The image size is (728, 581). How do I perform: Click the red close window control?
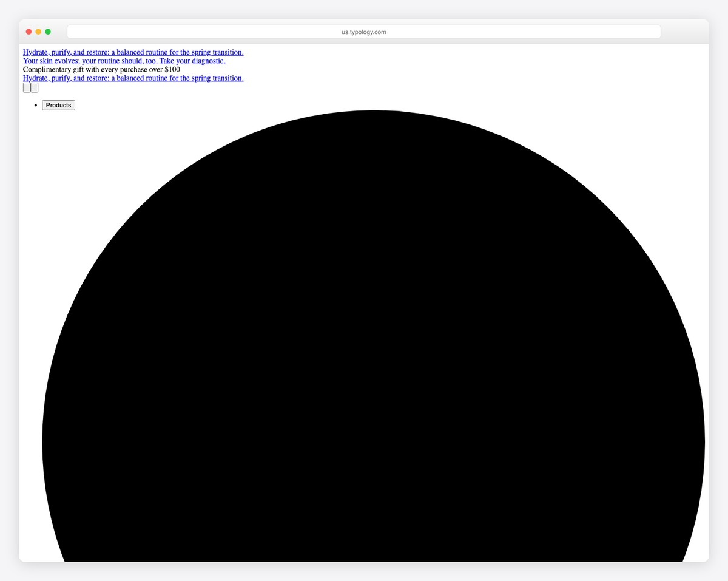(x=28, y=31)
